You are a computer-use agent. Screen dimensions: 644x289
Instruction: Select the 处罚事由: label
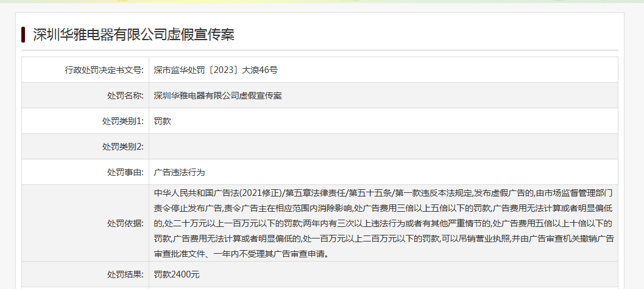[126, 172]
